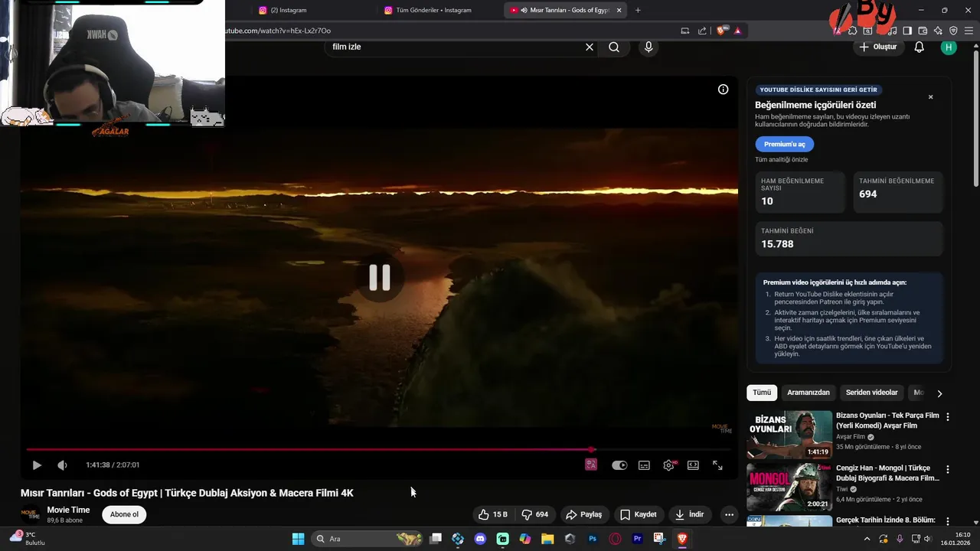Click the Paylaş share button
Viewport: 980px width, 551px height.
(583, 514)
